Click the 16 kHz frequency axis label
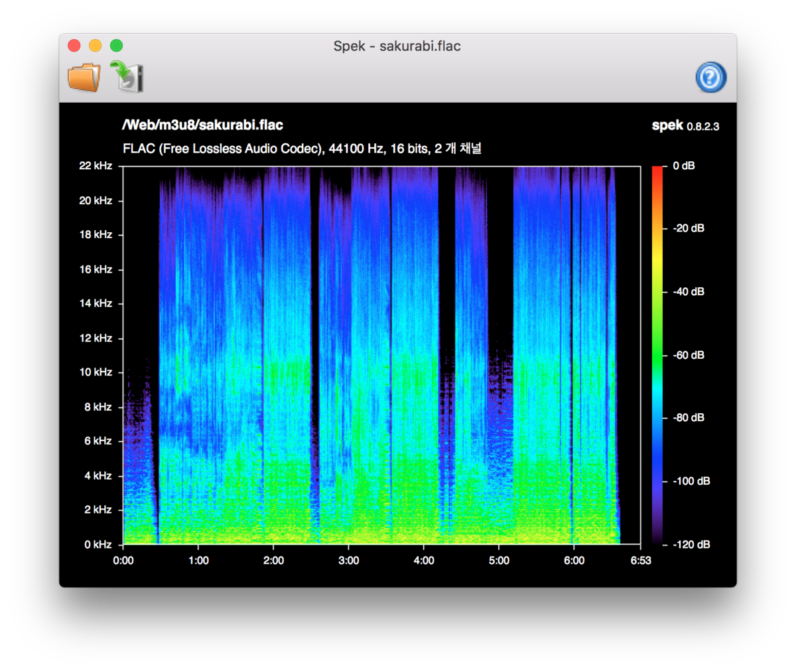Viewport: 796px width, 672px height. pos(96,269)
